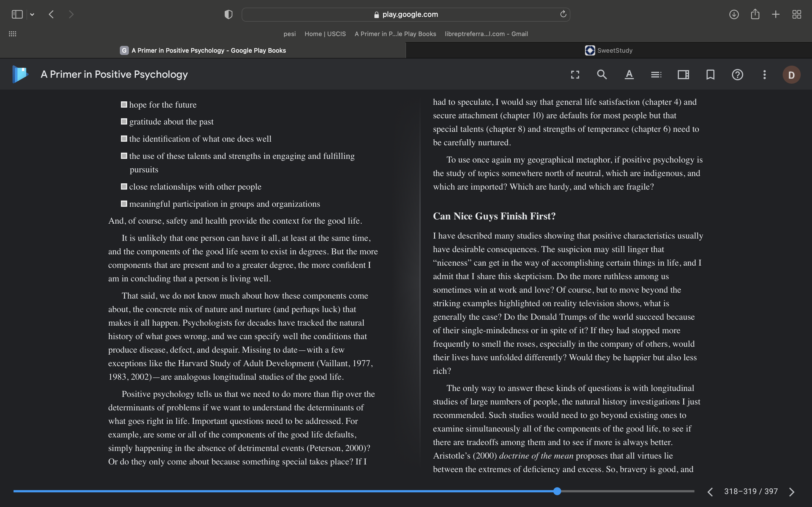Open the three-dot more options menu
The width and height of the screenshot is (812, 507).
coord(764,74)
